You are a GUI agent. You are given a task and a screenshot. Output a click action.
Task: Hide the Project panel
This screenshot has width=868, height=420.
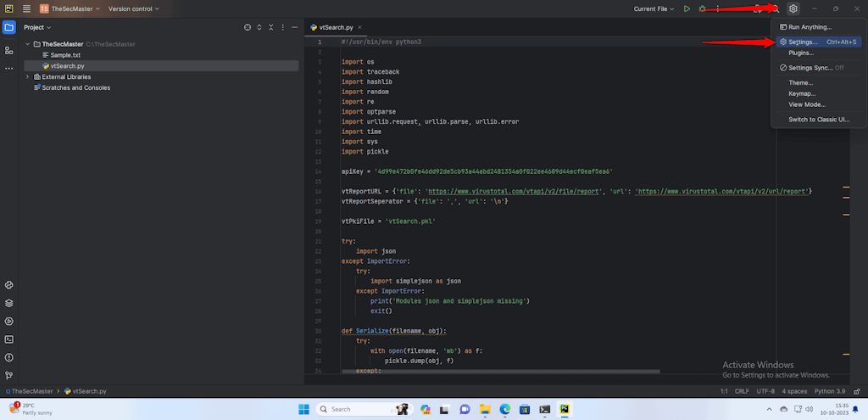coord(295,27)
